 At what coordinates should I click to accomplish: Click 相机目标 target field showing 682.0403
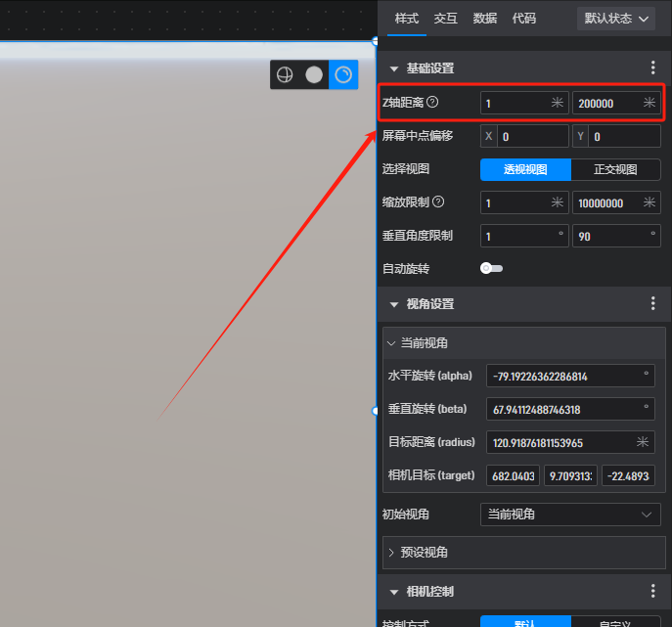point(513,475)
